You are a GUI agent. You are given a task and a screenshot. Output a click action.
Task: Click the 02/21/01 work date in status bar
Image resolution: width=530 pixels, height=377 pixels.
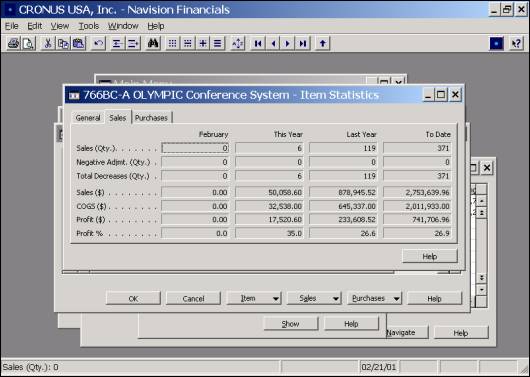(x=378, y=367)
